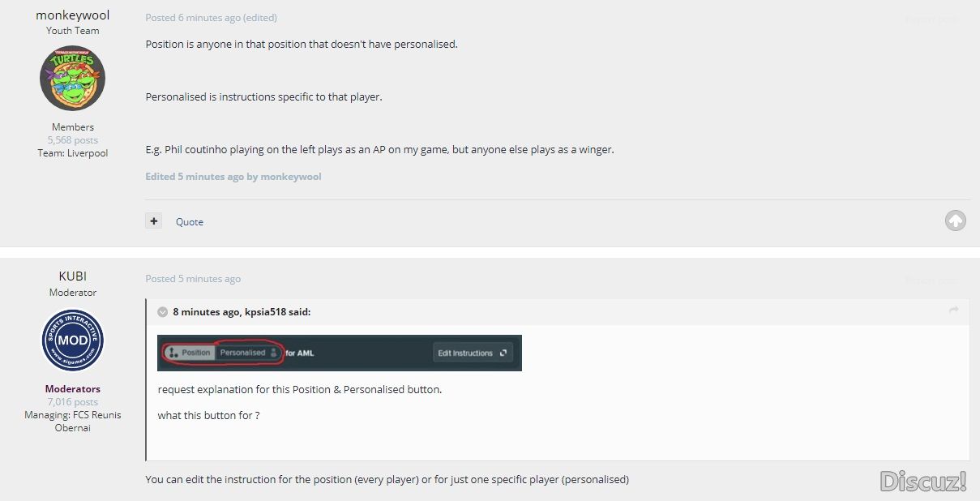Open the monkeywool username profile link
980x501 pixels.
click(73, 15)
